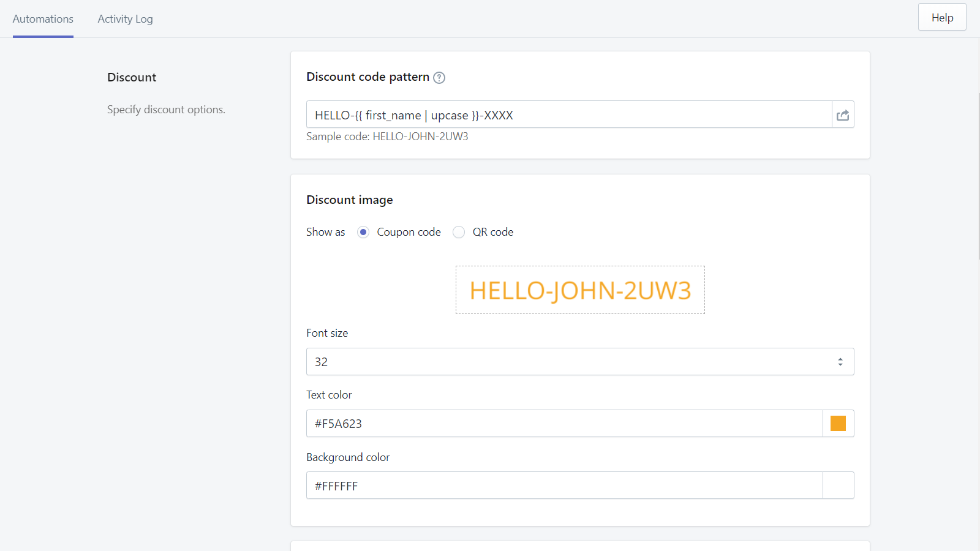The height and width of the screenshot is (551, 980).
Task: Switch to the Activity Log tab
Action: 125,19
